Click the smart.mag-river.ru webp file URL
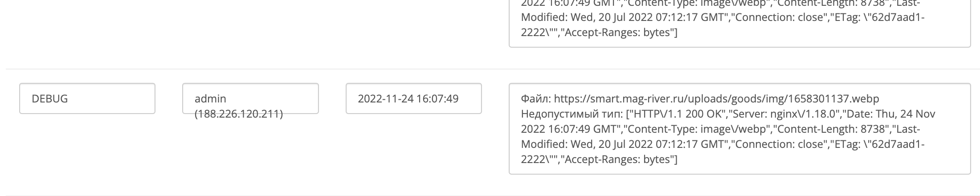 (x=717, y=98)
